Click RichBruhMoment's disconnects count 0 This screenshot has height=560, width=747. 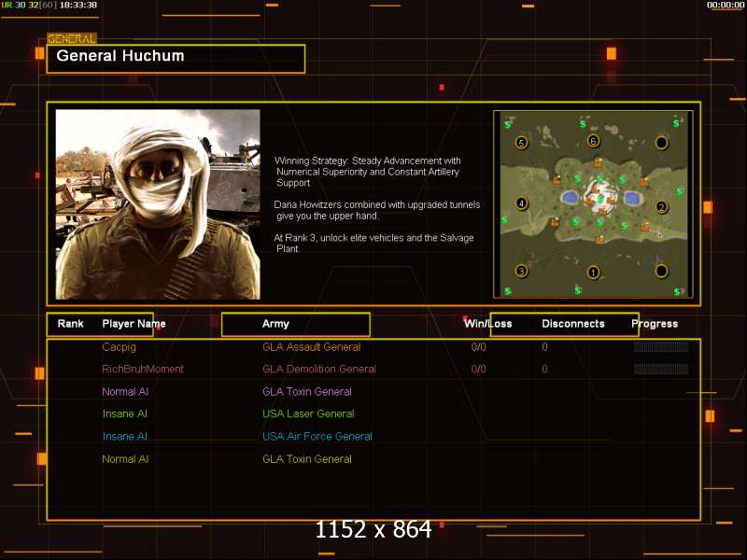[x=544, y=369]
